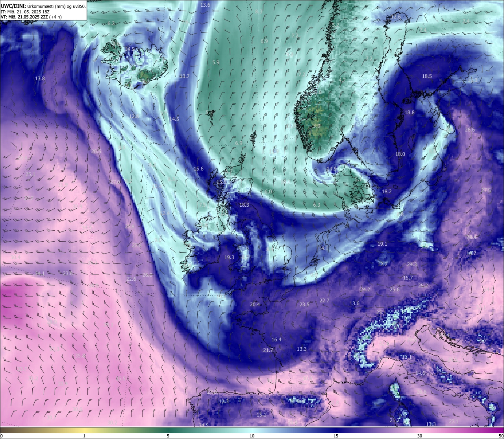504x439 pixels.
Task: Click the 6.0 value over the North Sea
Action: [x=268, y=192]
